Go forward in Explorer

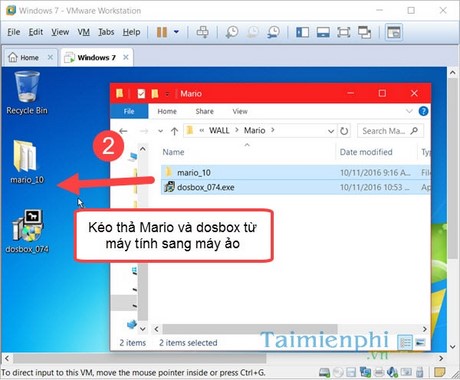tap(144, 131)
